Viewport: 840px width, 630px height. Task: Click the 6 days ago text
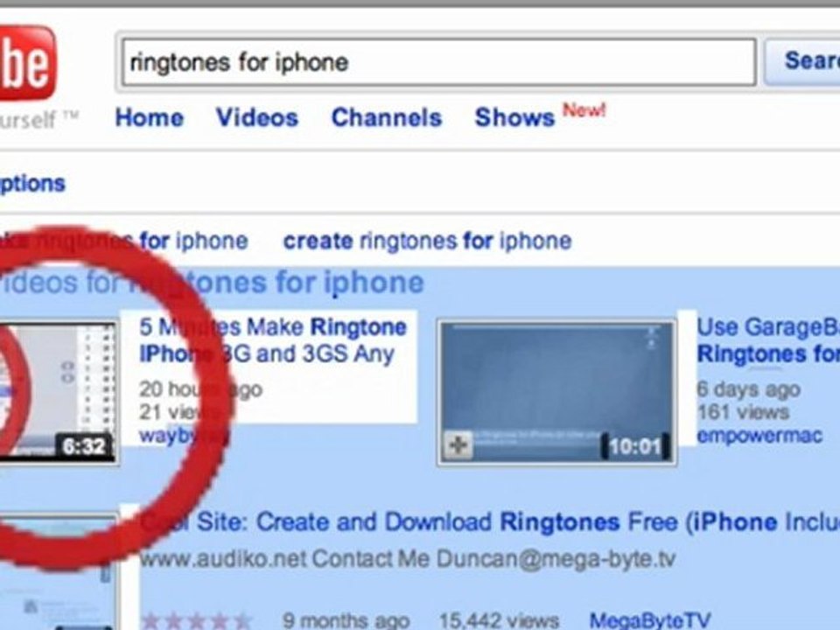pyautogui.click(x=748, y=389)
